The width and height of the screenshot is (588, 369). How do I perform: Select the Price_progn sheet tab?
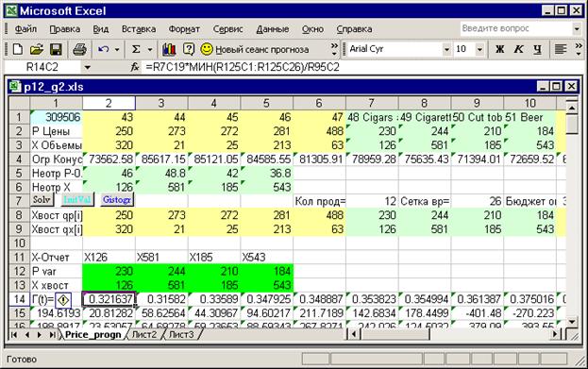tap(93, 334)
